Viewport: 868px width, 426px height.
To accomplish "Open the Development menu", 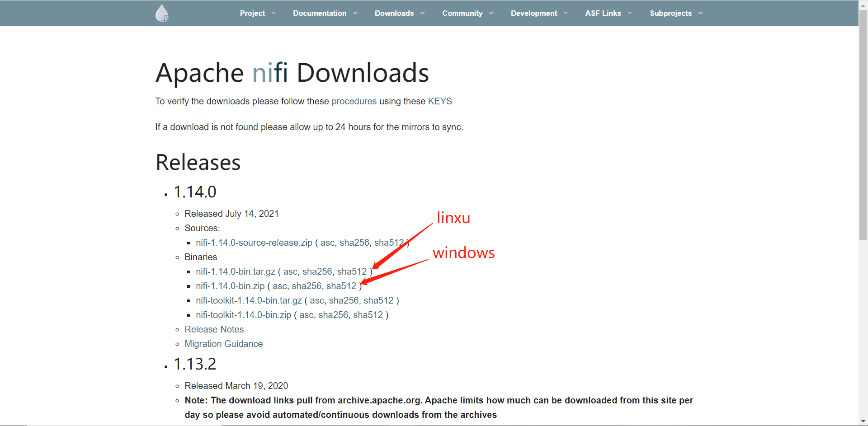I will [534, 13].
